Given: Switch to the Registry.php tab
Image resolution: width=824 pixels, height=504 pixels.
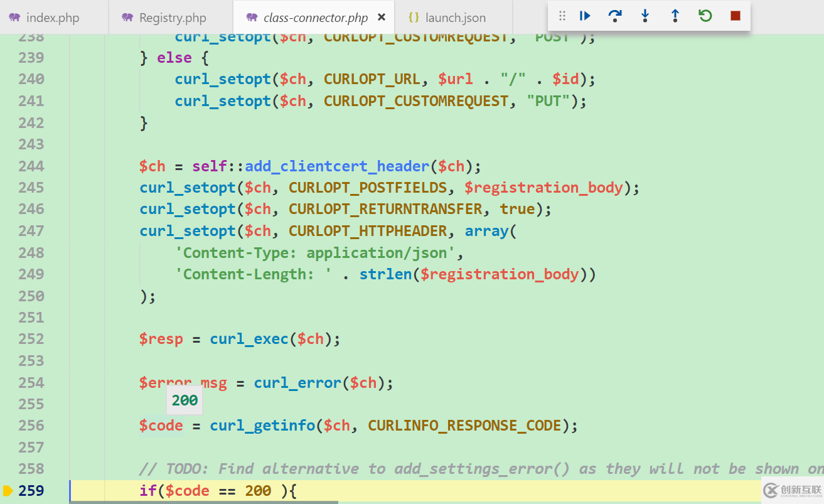Looking at the screenshot, I should coord(170,18).
